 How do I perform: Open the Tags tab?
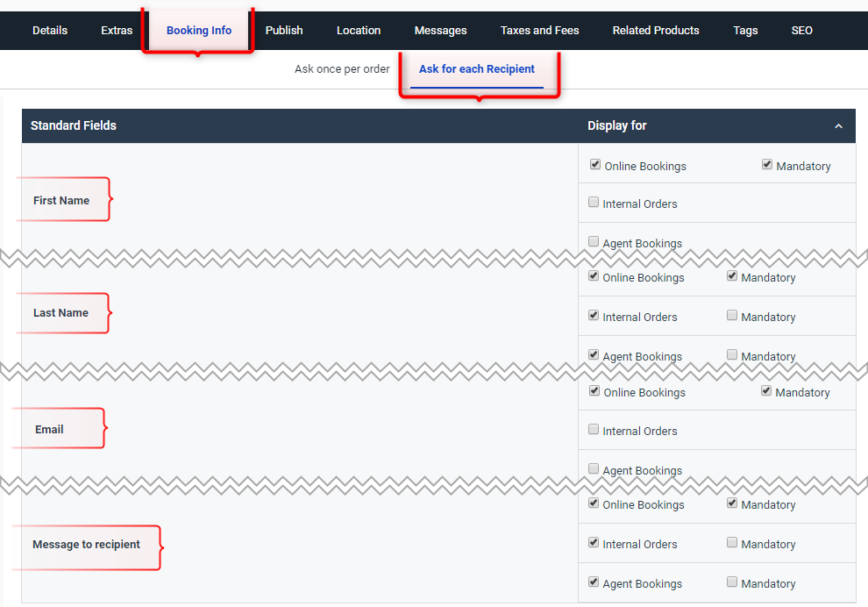click(745, 31)
